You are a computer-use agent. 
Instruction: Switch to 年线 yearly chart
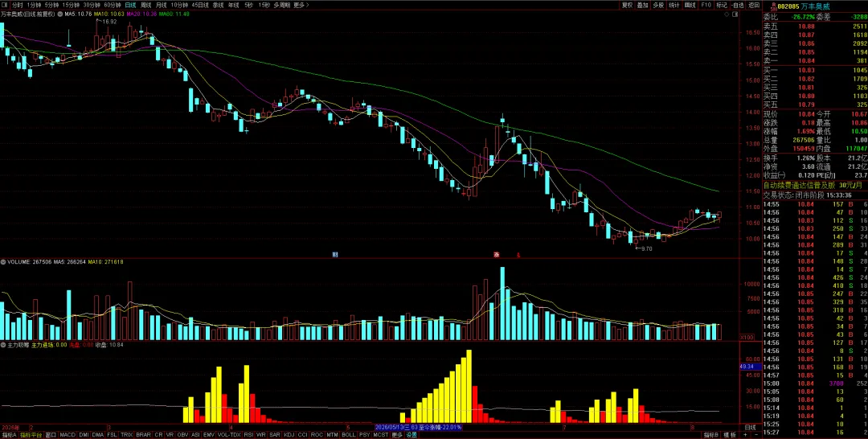(234, 5)
